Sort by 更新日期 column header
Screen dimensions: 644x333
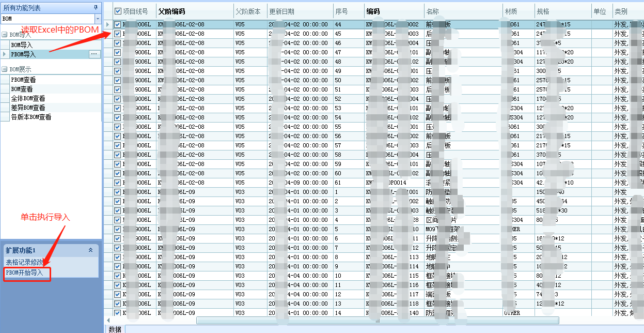tap(300, 11)
